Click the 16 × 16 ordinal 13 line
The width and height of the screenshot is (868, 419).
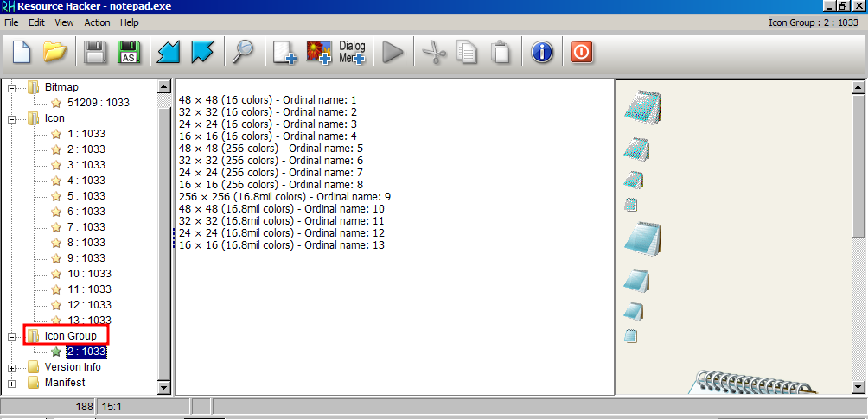coord(282,244)
